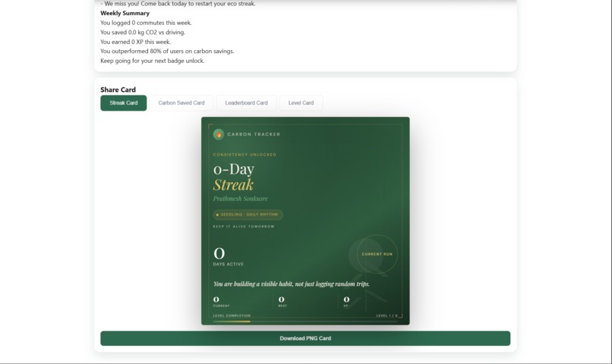Click the Seedling Daily Rhythm badge
This screenshot has width=612, height=364.
tap(248, 215)
